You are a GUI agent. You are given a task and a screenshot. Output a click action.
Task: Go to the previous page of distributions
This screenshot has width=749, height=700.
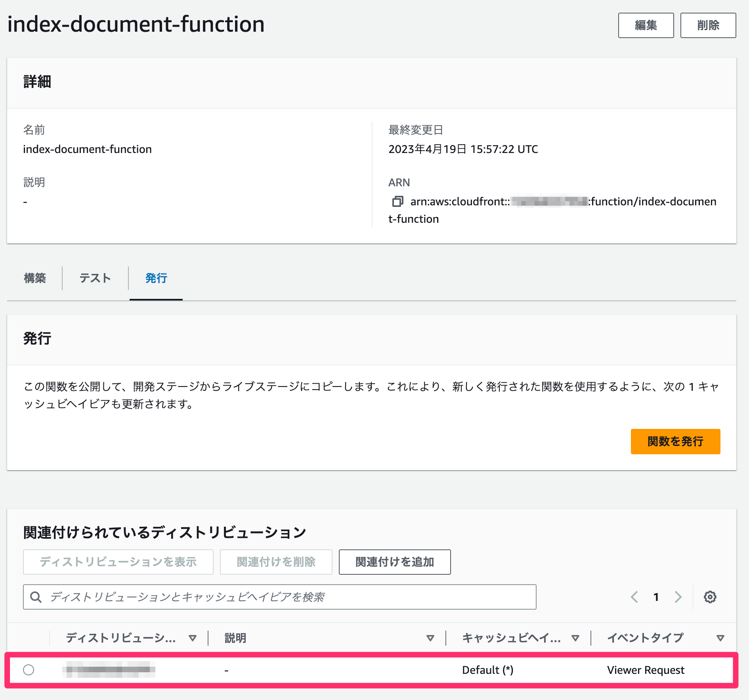tap(634, 597)
